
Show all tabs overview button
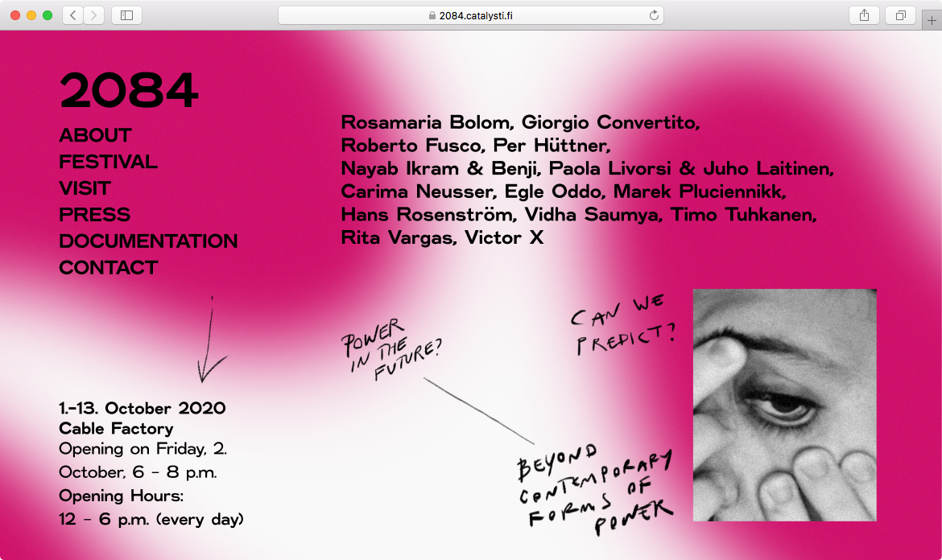pyautogui.click(x=901, y=15)
